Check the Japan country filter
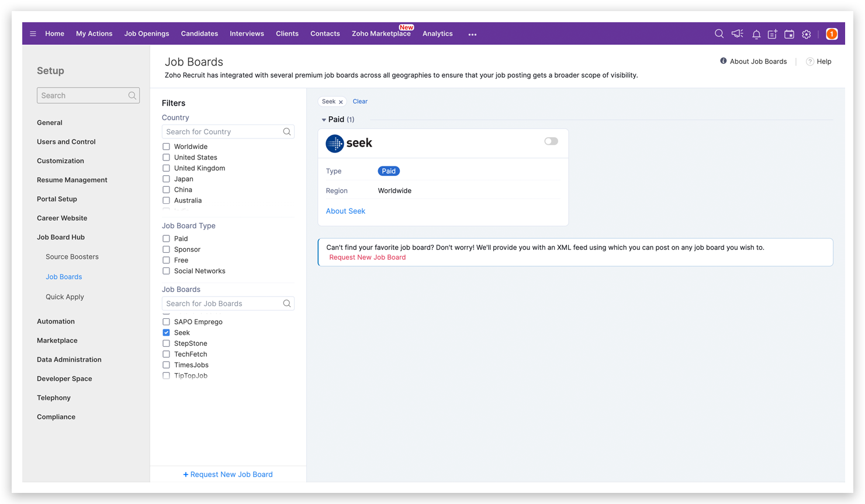 pyautogui.click(x=167, y=179)
